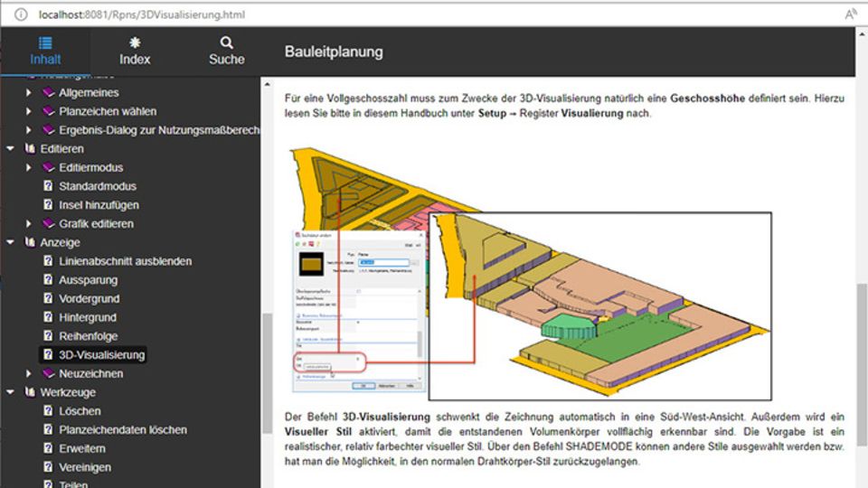868x488 pixels.
Task: Open the Vereinigen page
Action: pyautogui.click(x=85, y=467)
